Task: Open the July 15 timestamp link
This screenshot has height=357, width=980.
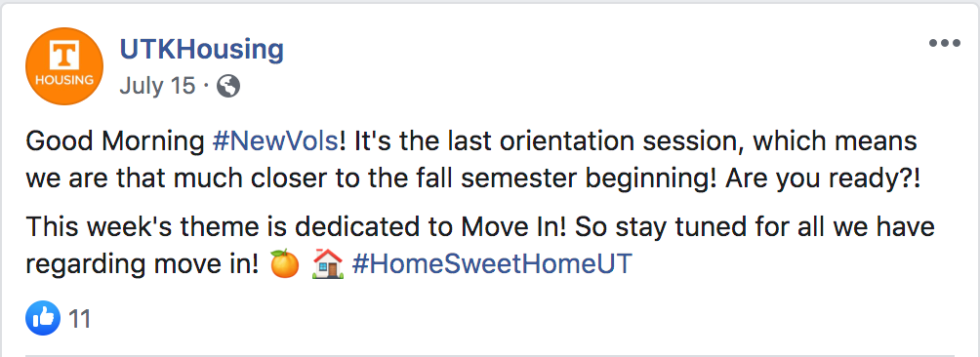Action: pyautogui.click(x=157, y=86)
